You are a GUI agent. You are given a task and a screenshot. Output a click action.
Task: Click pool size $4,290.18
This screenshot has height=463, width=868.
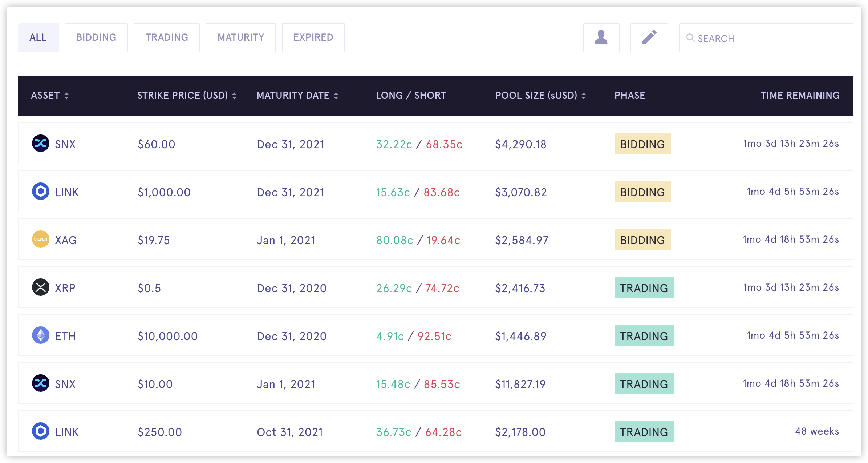tap(520, 144)
